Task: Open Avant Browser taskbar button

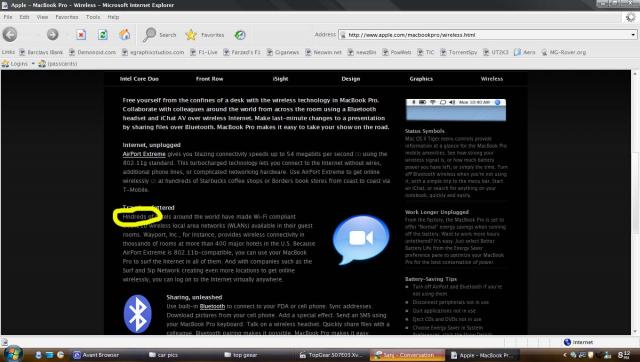Action: (96, 355)
